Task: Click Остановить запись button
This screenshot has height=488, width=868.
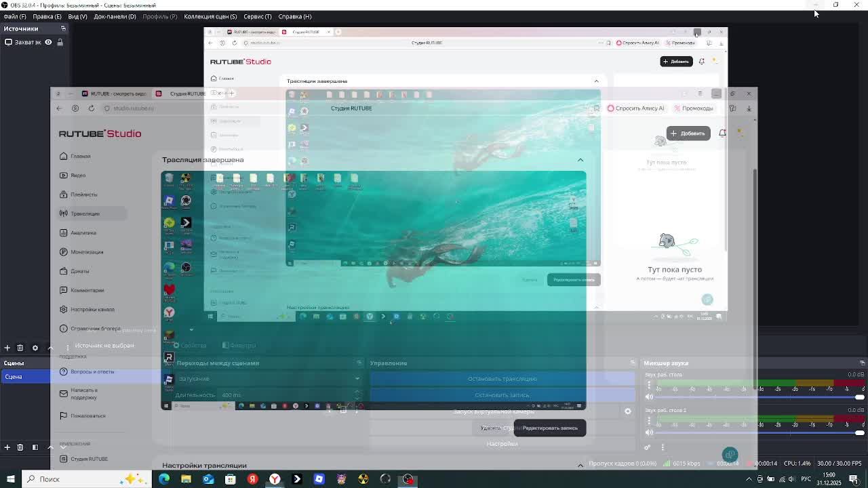Action: click(x=502, y=395)
